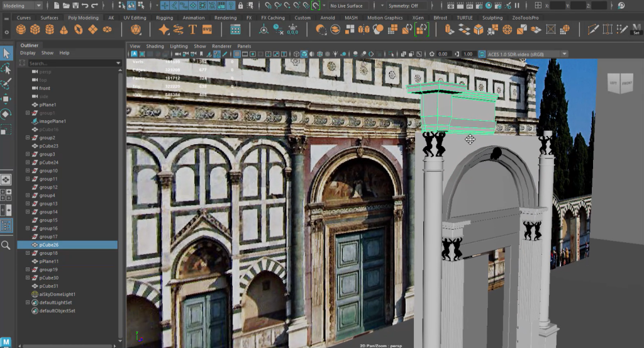Expand group18 in Outliner
This screenshot has height=348, width=644.
tap(28, 253)
